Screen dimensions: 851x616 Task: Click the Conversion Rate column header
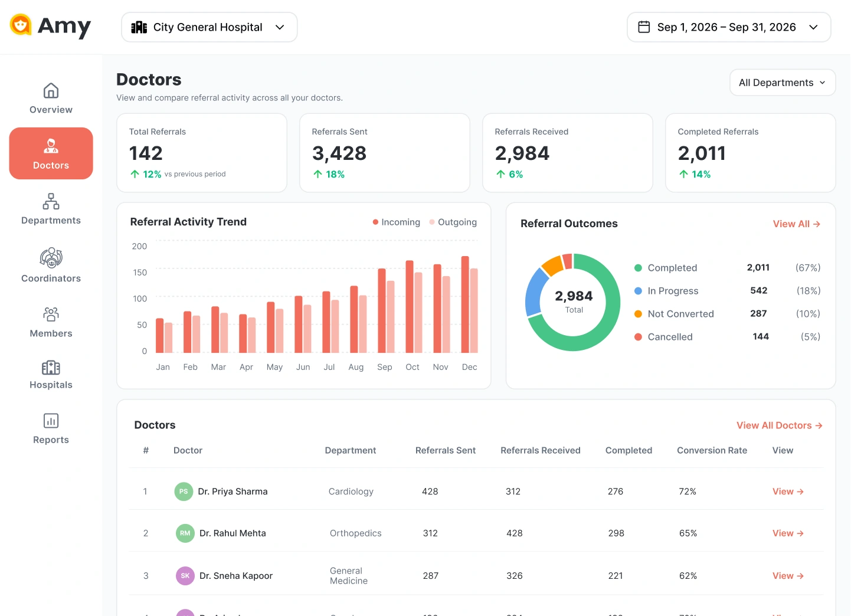[x=712, y=450]
